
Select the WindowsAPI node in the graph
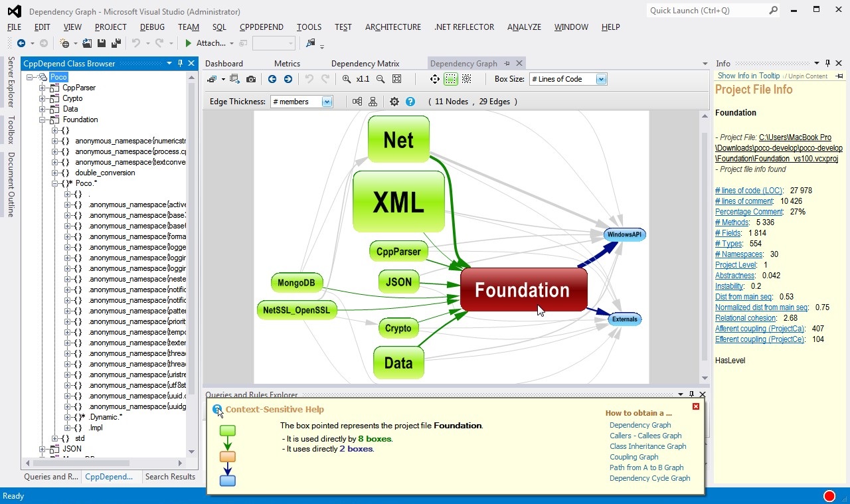click(624, 234)
